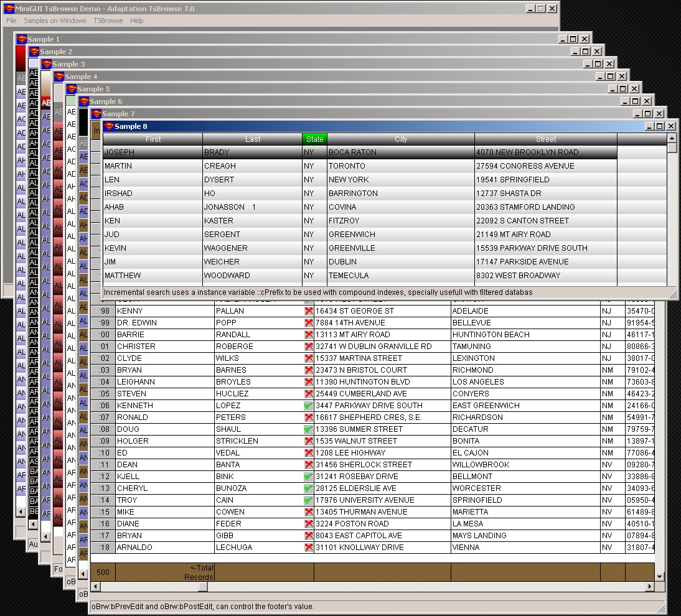Click the red X icon in DIANE FEDER's row

(308, 523)
